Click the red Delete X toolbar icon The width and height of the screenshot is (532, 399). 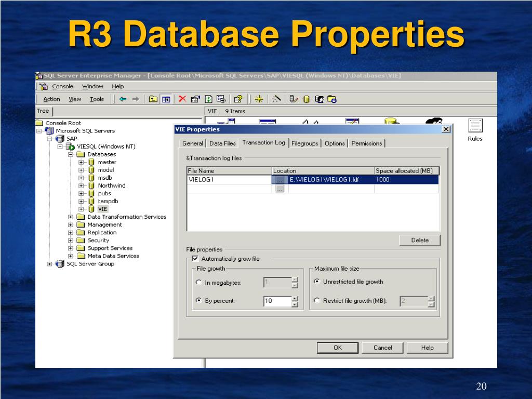(x=182, y=99)
